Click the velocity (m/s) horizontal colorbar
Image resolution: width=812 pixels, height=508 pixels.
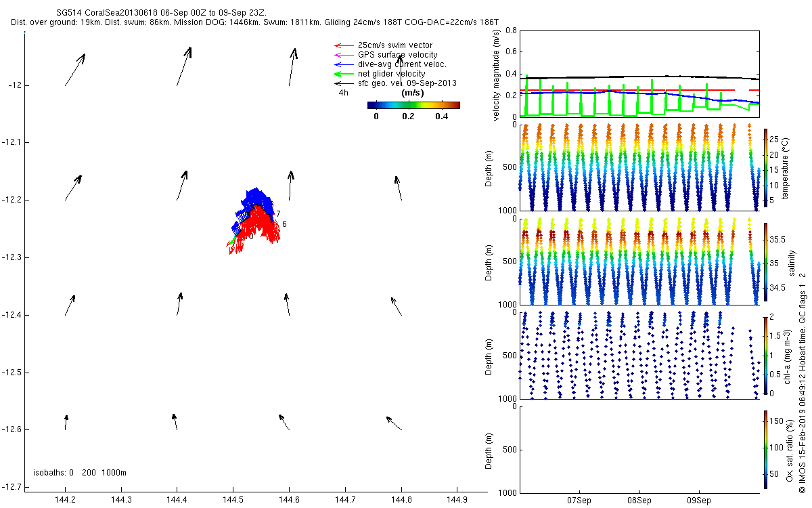pyautogui.click(x=413, y=105)
